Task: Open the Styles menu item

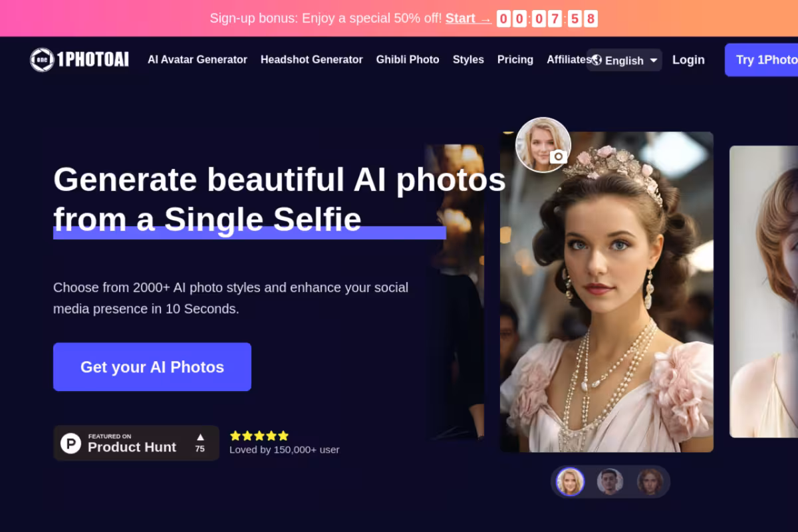Action: tap(468, 60)
